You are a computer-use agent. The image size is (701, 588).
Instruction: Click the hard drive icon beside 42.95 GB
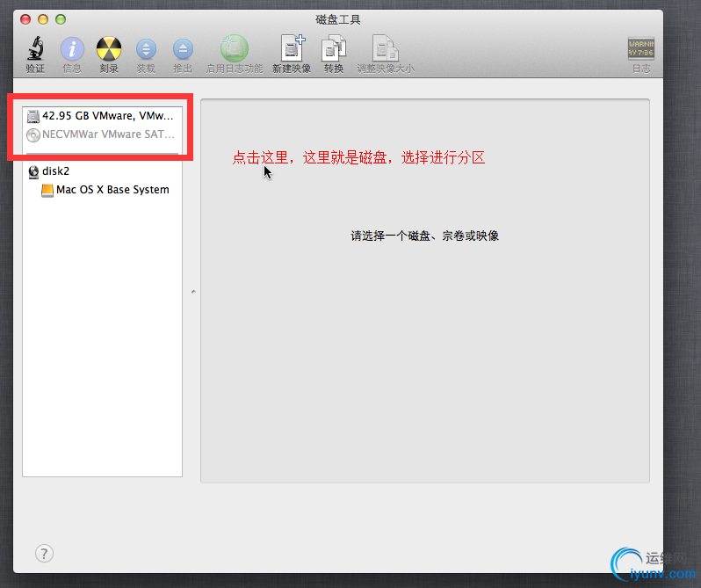(33, 116)
